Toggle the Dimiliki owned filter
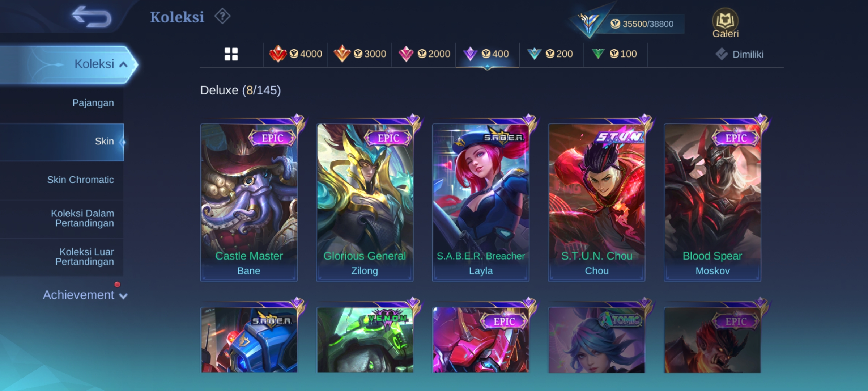 click(740, 54)
